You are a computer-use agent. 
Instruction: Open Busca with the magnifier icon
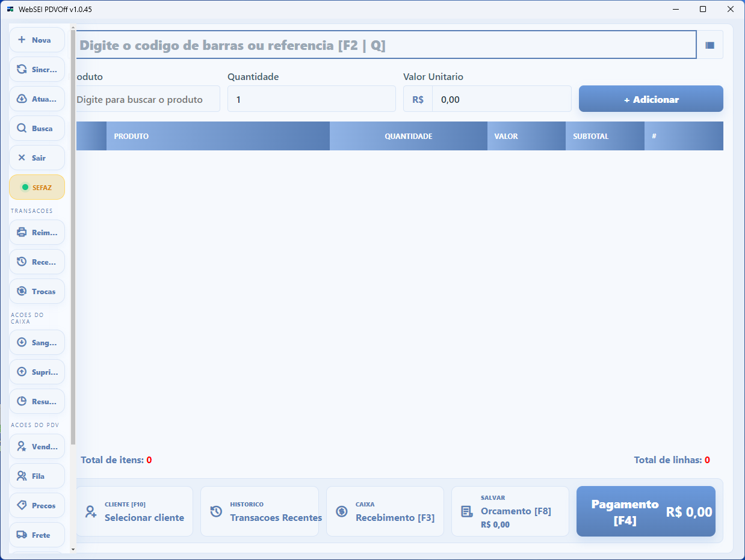pyautogui.click(x=22, y=128)
